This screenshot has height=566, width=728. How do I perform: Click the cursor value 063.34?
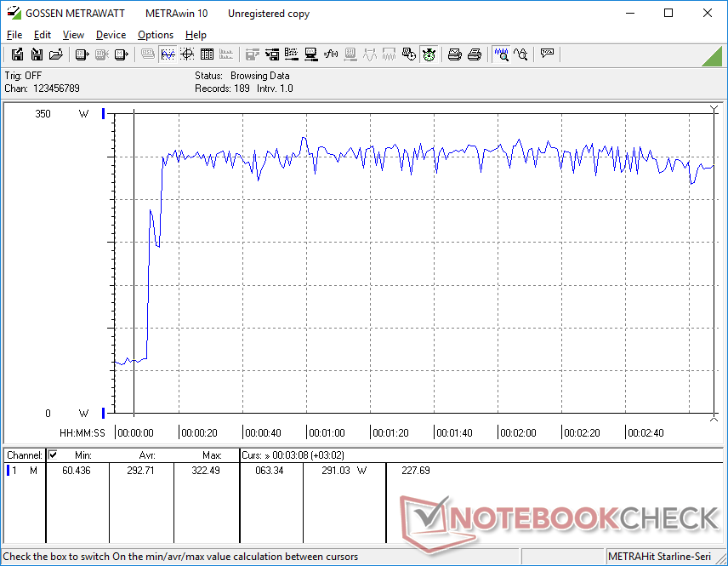coord(270,471)
